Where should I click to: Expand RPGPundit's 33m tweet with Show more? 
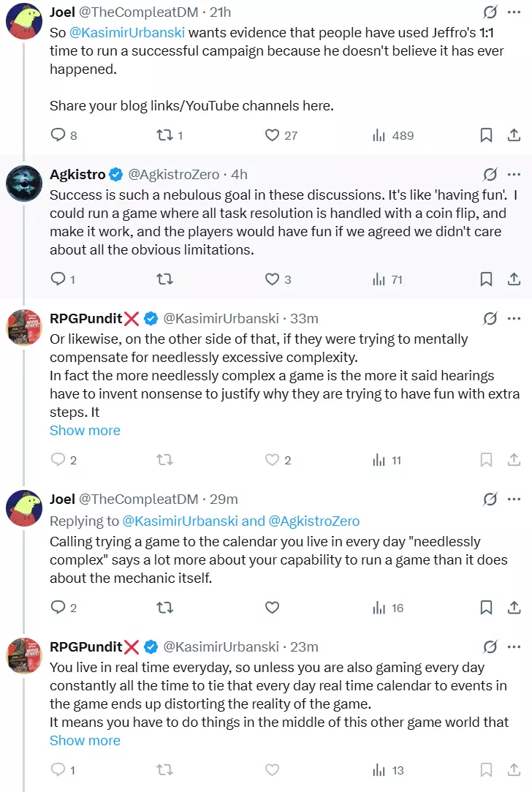click(85, 430)
